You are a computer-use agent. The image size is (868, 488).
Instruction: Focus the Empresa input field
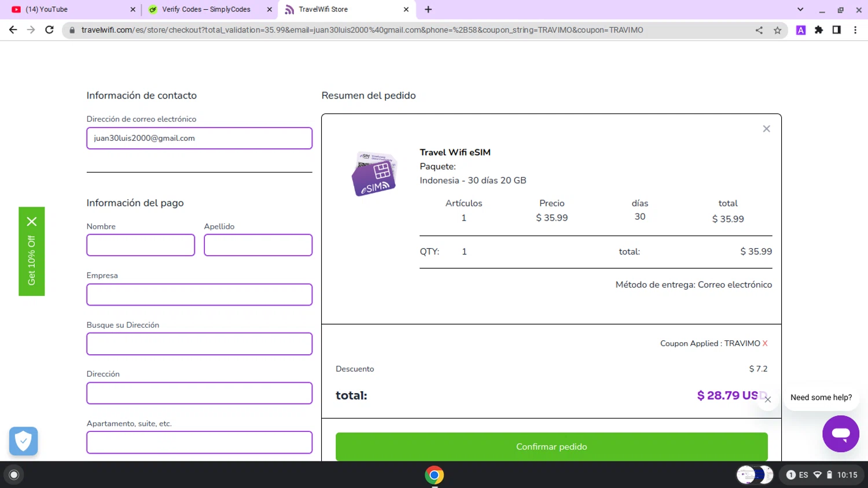point(199,295)
